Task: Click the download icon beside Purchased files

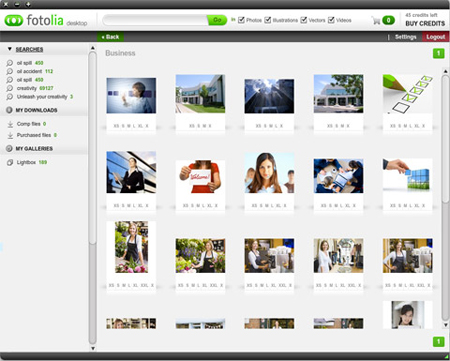Action: point(10,135)
